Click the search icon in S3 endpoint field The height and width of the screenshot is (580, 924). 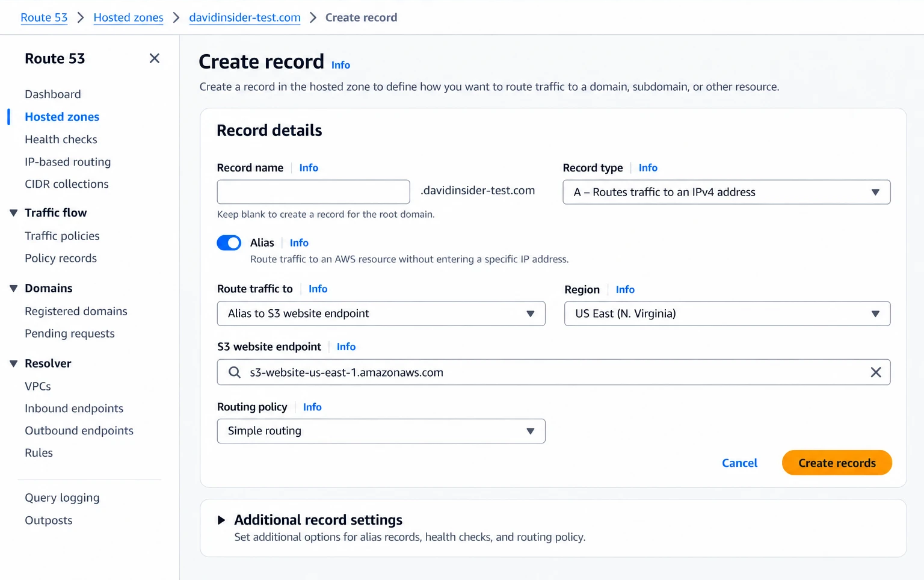point(235,372)
